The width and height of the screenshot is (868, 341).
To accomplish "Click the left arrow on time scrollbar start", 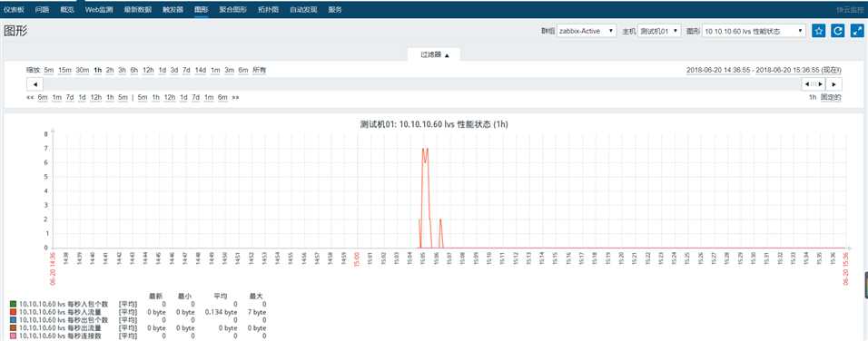I will tap(35, 84).
